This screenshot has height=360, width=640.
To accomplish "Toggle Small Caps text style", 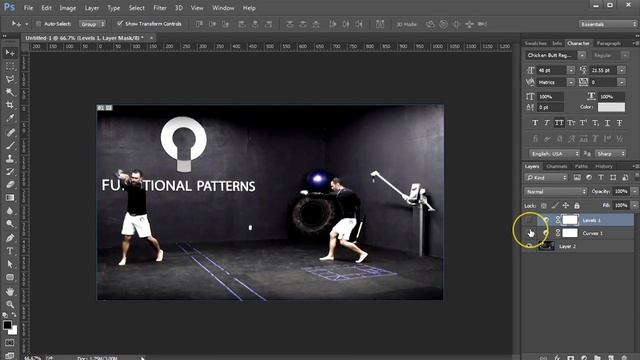I will pyautogui.click(x=571, y=122).
